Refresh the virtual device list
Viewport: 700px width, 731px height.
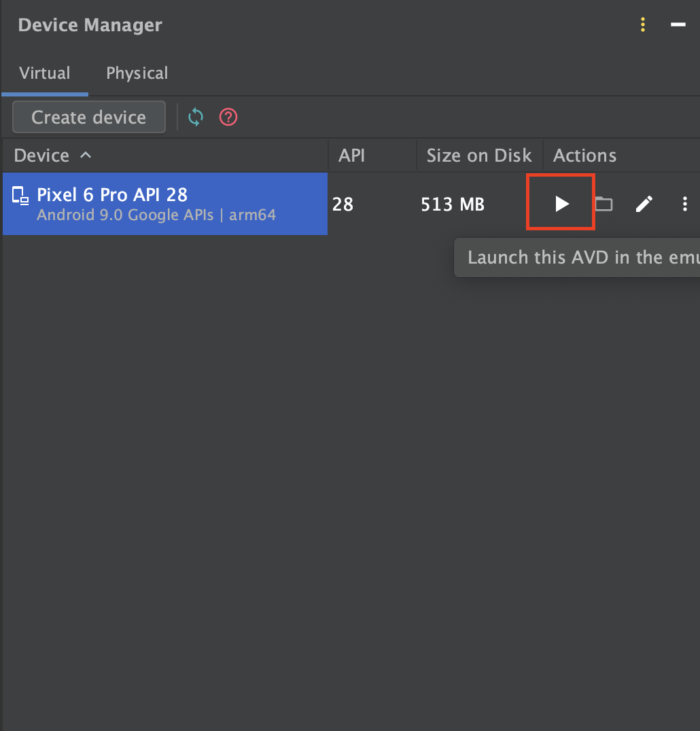pyautogui.click(x=196, y=117)
